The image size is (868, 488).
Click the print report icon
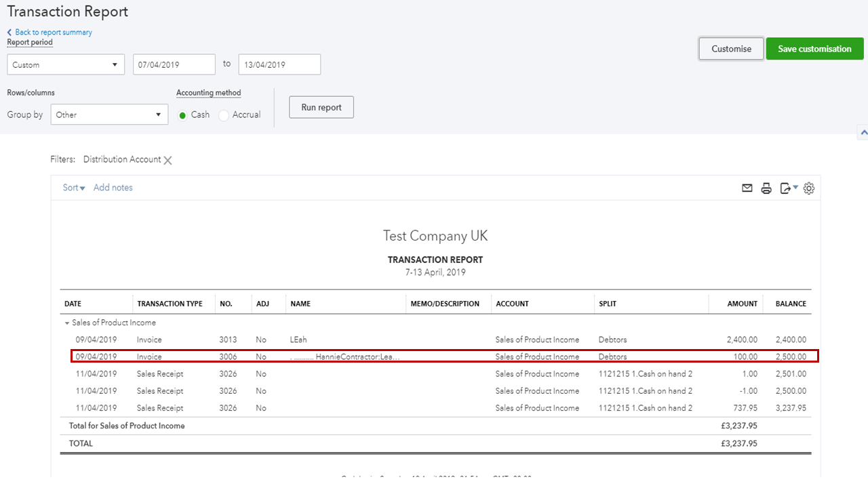(x=766, y=188)
